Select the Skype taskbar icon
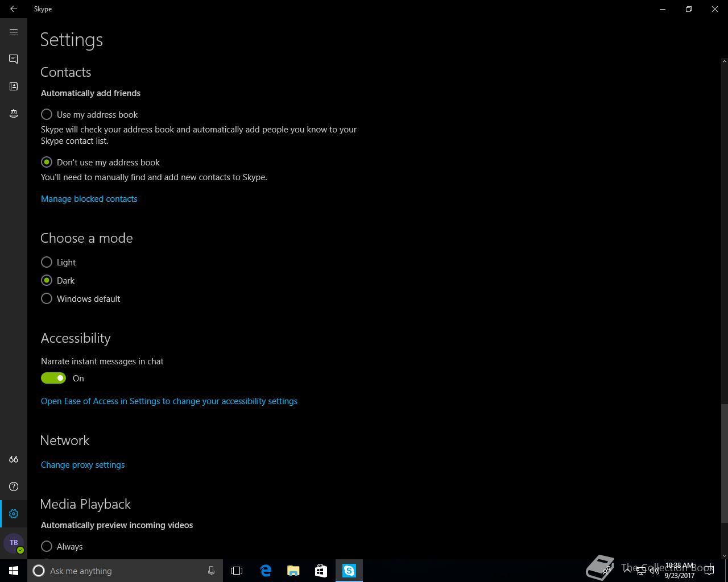The image size is (728, 582). pyautogui.click(x=349, y=571)
